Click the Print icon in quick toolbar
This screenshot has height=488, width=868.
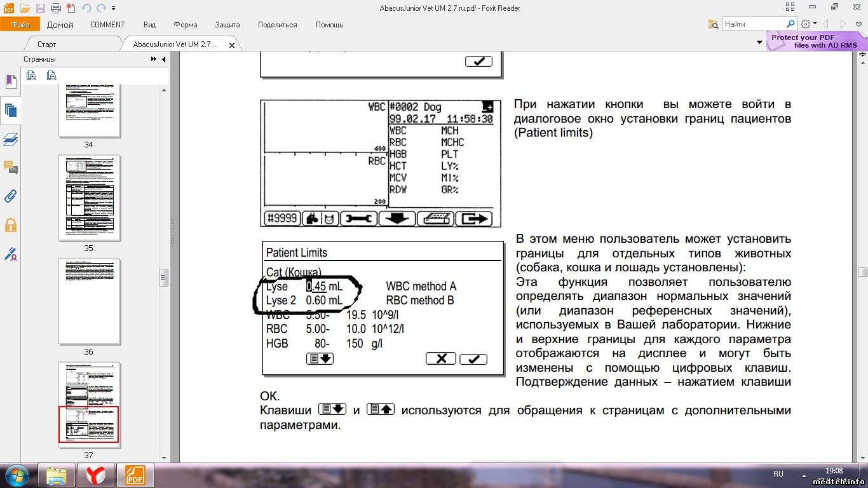coord(55,8)
